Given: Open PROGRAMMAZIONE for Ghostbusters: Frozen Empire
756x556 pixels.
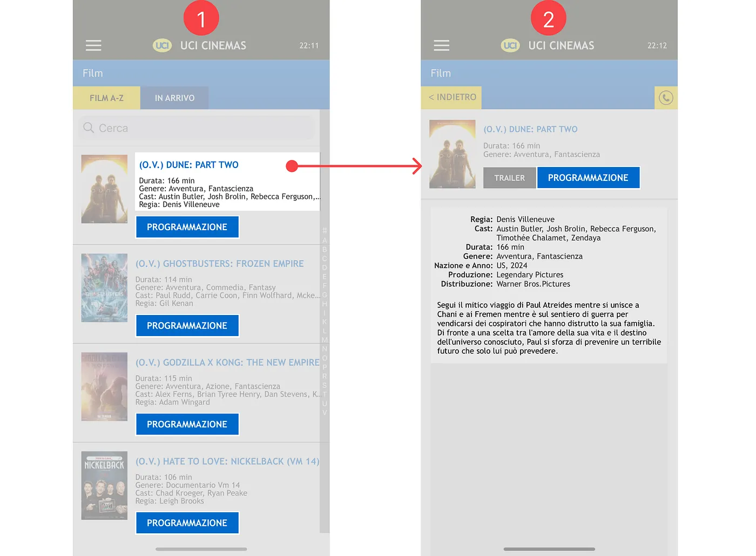Looking at the screenshot, I should tap(187, 326).
